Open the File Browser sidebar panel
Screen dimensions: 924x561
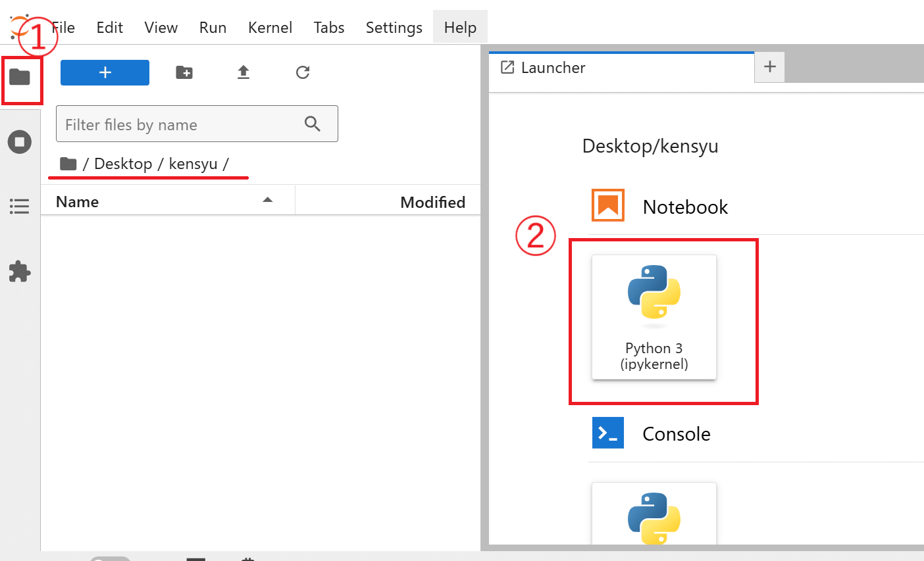pyautogui.click(x=20, y=78)
